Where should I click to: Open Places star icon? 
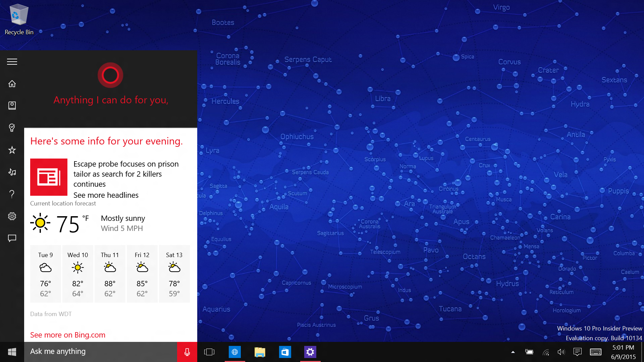click(x=12, y=150)
